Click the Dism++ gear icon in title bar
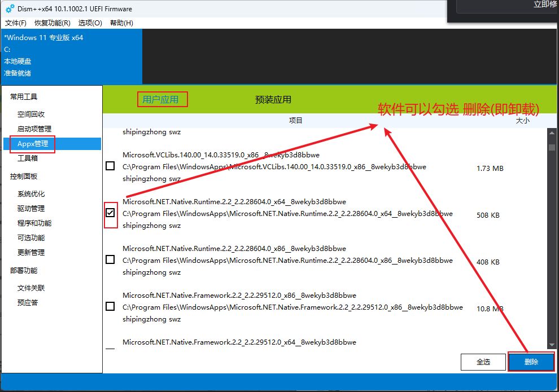 pyautogui.click(x=10, y=10)
